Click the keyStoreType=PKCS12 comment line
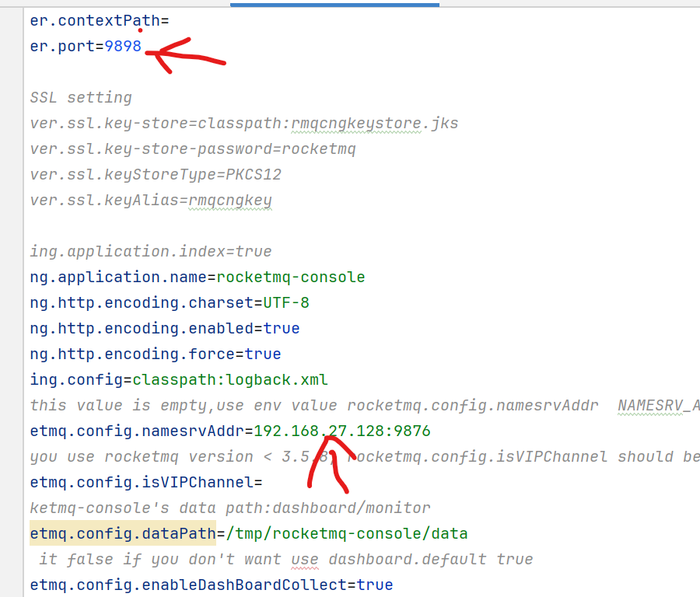700x597 pixels. (156, 174)
